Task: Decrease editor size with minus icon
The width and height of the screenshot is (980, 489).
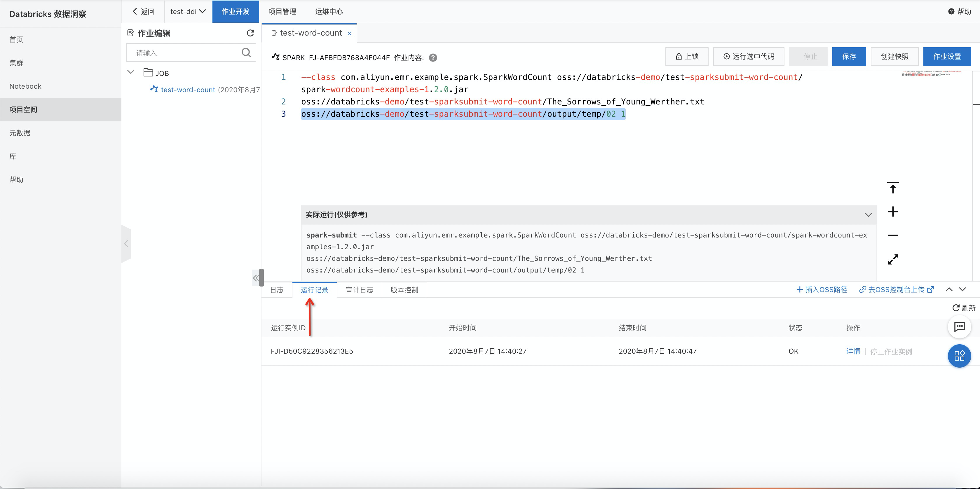Action: click(892, 235)
